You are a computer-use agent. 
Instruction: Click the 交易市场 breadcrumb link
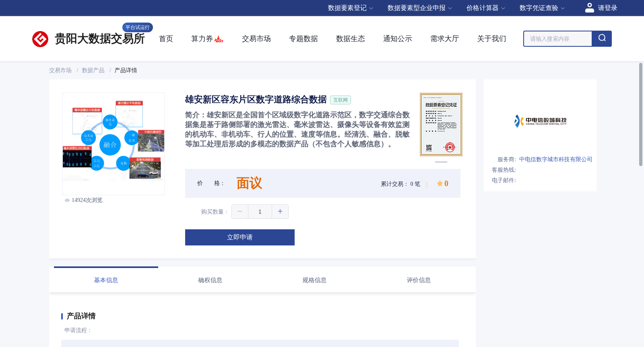pos(60,71)
